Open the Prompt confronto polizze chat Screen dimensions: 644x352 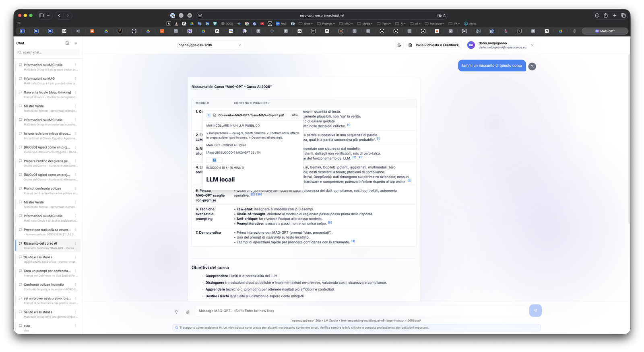pyautogui.click(x=48, y=191)
